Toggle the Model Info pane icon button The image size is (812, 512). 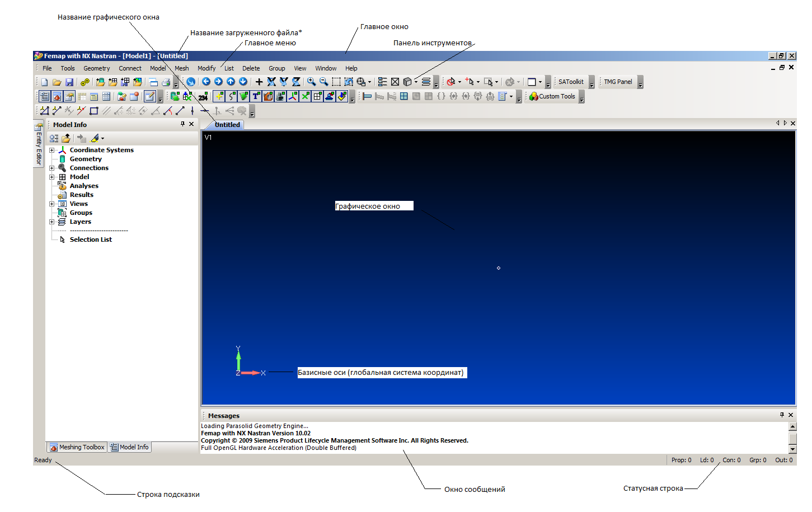tap(44, 96)
